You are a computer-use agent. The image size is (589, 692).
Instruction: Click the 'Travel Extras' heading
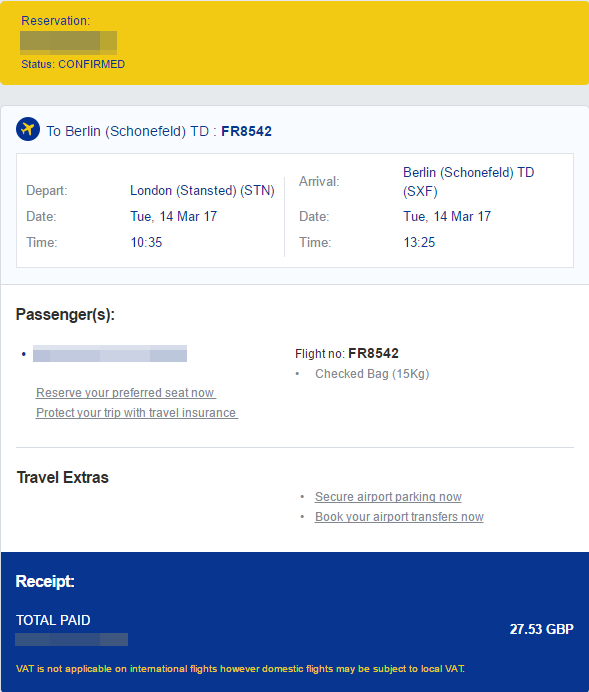[63, 478]
